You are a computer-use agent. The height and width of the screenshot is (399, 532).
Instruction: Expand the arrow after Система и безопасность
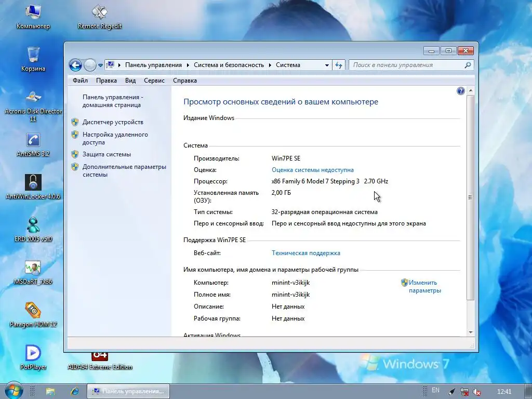[x=270, y=65]
